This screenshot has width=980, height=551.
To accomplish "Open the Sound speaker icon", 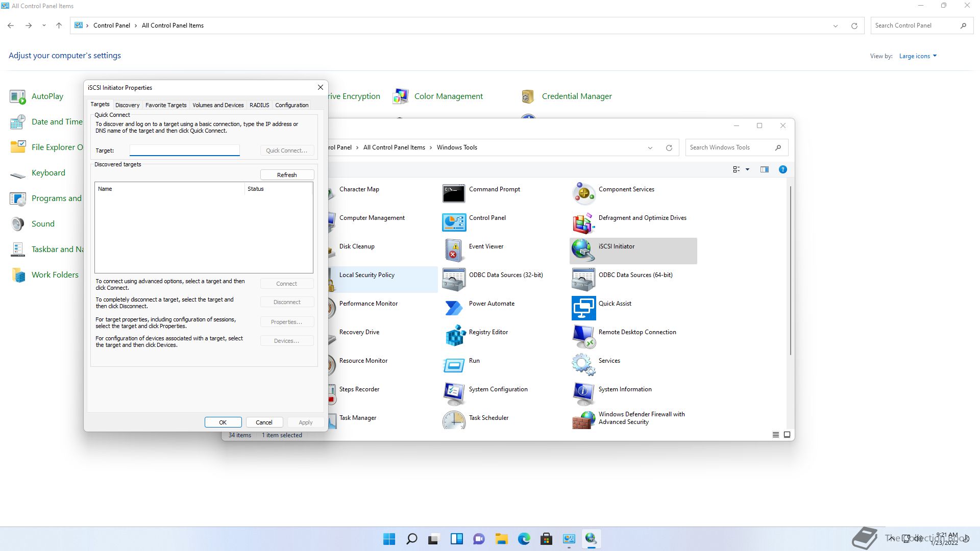I will (x=18, y=224).
